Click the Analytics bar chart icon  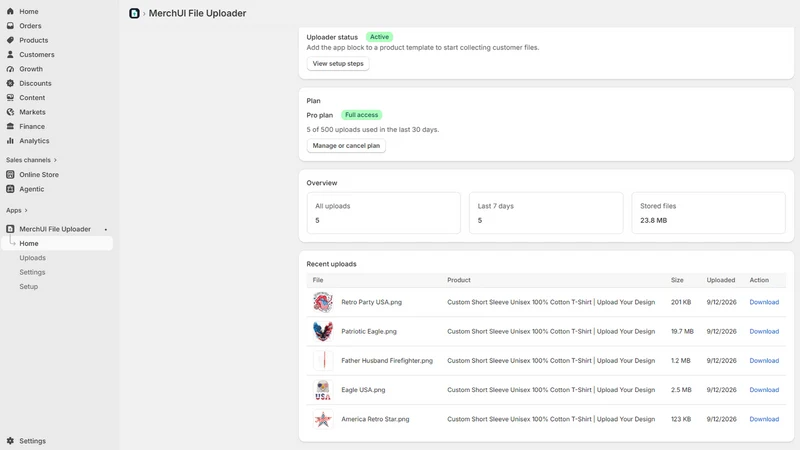[10, 140]
